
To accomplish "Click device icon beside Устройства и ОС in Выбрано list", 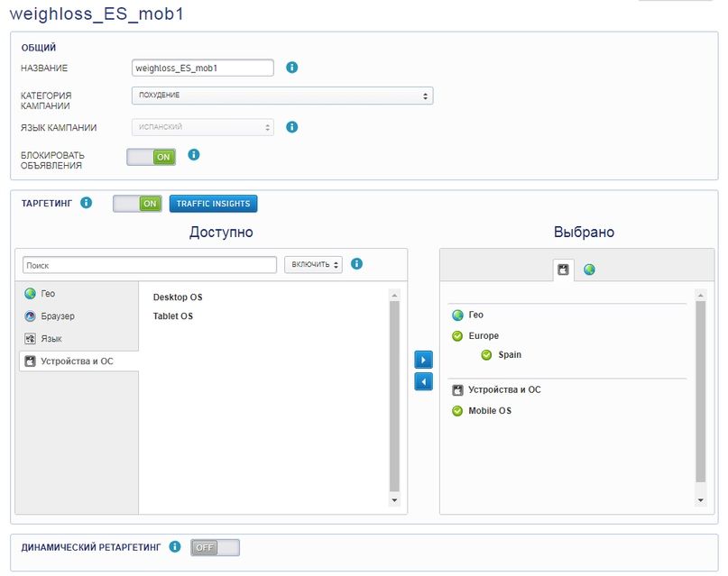I will tap(457, 390).
